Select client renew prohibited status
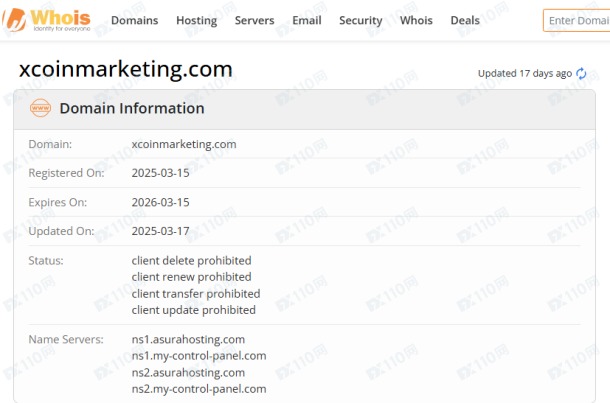 [191, 277]
